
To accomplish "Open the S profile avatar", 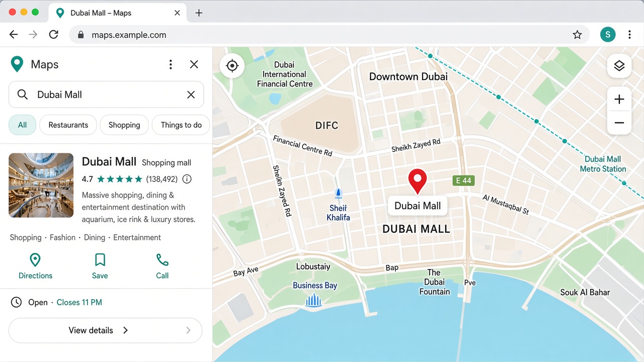I will (x=608, y=35).
